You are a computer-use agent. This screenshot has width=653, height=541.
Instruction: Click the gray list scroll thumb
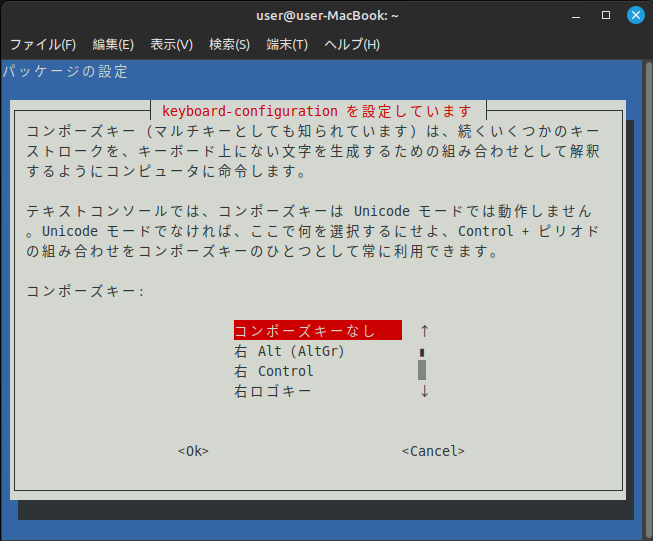tap(422, 370)
